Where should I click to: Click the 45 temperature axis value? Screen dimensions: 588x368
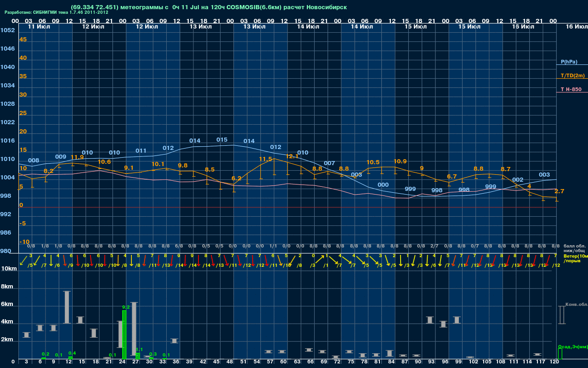(x=23, y=40)
